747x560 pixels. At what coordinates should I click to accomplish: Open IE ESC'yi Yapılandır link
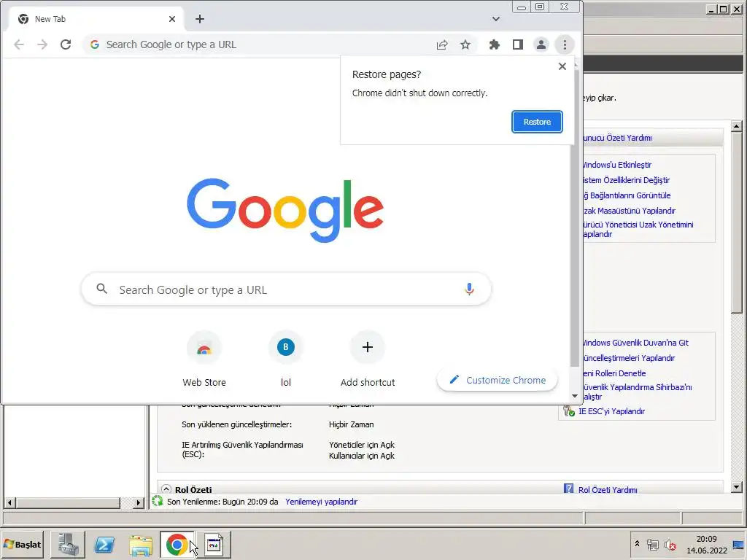(x=611, y=411)
